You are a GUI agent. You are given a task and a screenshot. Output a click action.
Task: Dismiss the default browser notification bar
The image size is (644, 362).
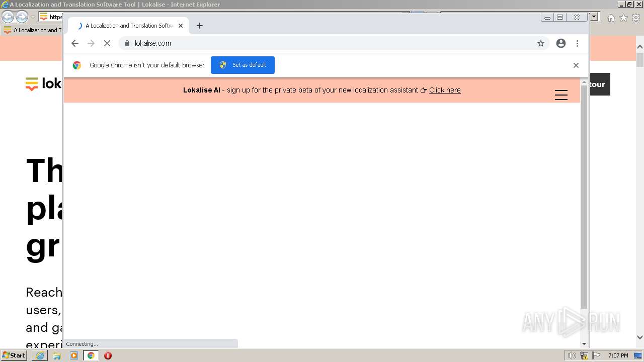click(x=576, y=65)
